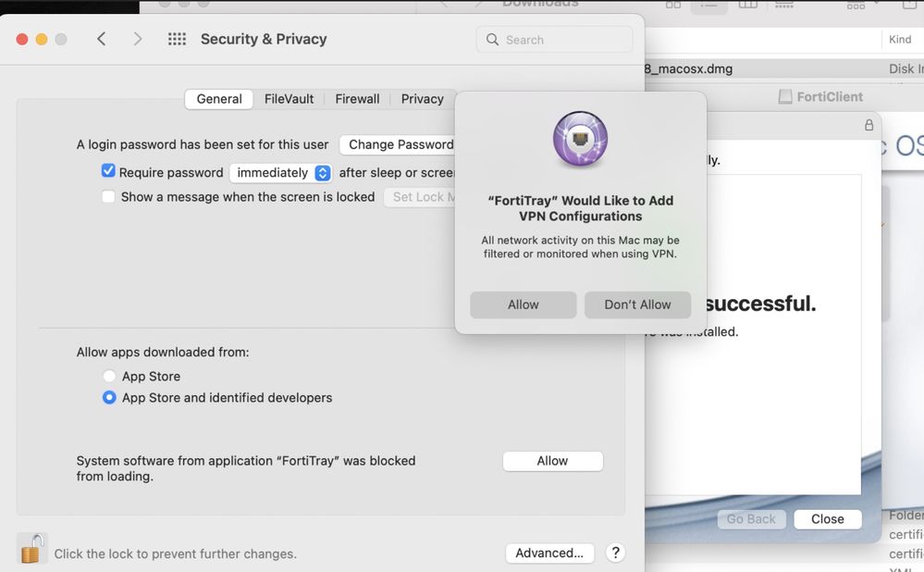This screenshot has height=572, width=924.
Task: Toggle the Require password checkbox
Action: click(108, 171)
